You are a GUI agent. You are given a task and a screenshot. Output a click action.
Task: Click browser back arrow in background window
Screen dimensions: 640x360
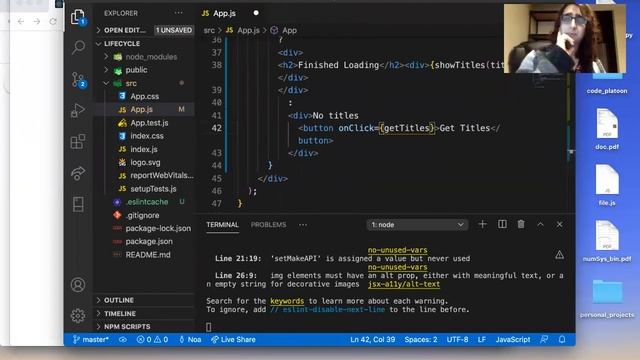pos(20,21)
